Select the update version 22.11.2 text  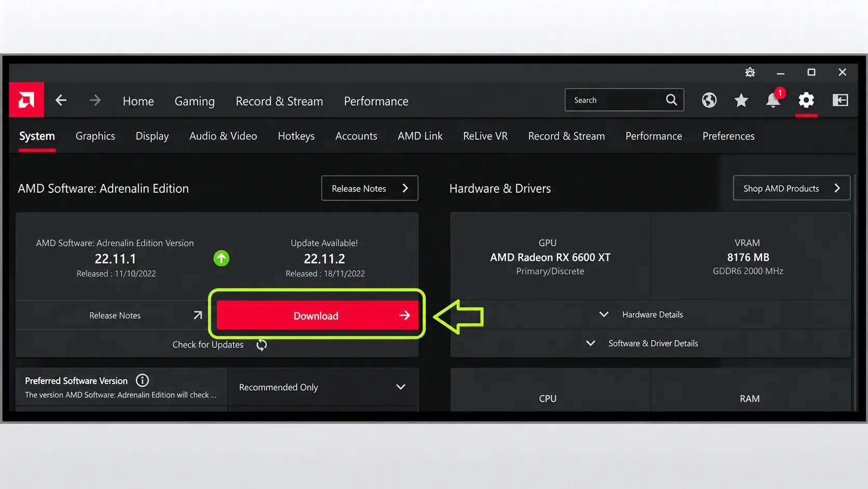pyautogui.click(x=324, y=259)
